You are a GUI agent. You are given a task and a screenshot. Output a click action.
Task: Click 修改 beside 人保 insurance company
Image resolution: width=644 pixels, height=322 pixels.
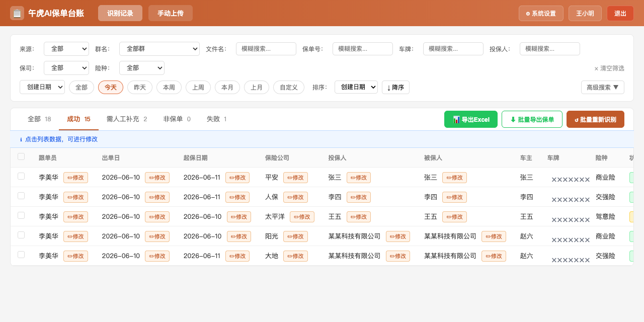click(x=295, y=197)
